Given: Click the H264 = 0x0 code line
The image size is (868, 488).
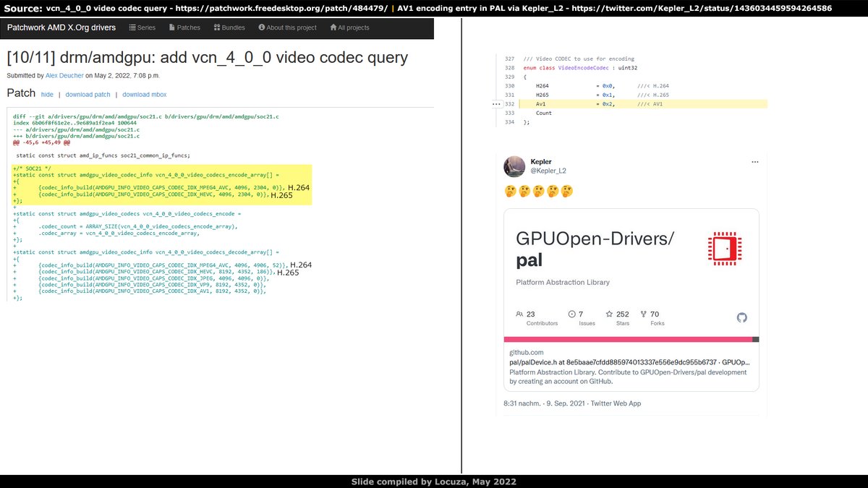Looking at the screenshot, I should [601, 86].
